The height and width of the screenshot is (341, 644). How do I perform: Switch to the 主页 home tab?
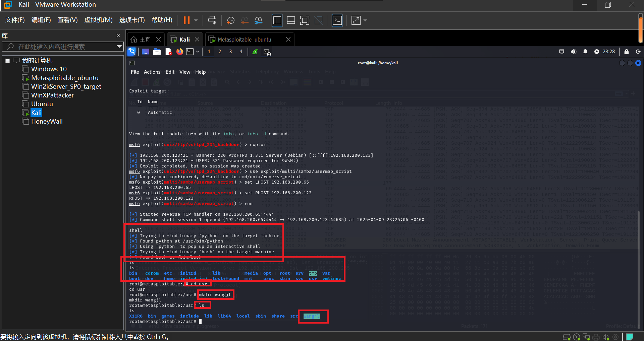pyautogui.click(x=141, y=40)
